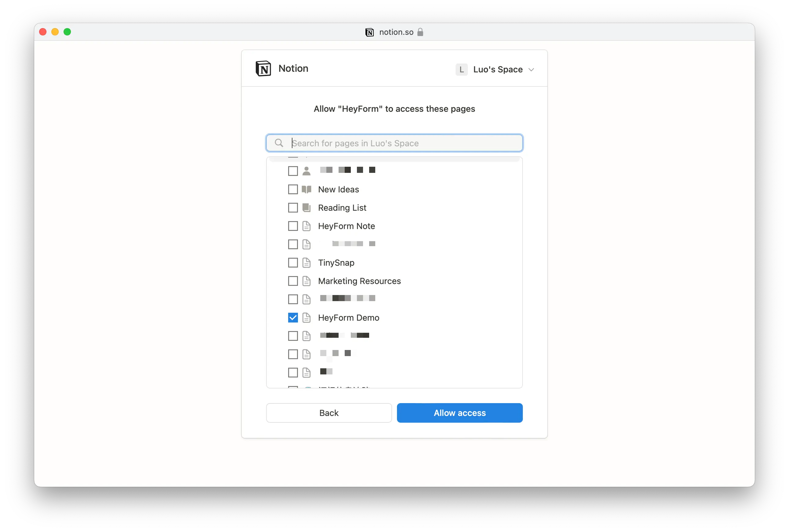This screenshot has width=789, height=532.
Task: Check the New Ideas page checkbox
Action: (x=293, y=189)
